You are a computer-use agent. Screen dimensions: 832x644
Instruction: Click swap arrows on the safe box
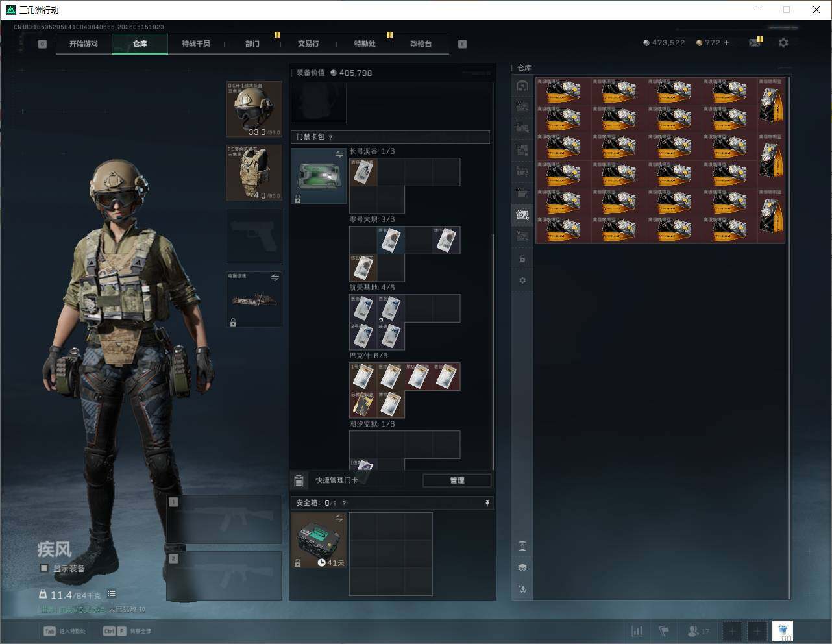coord(339,518)
